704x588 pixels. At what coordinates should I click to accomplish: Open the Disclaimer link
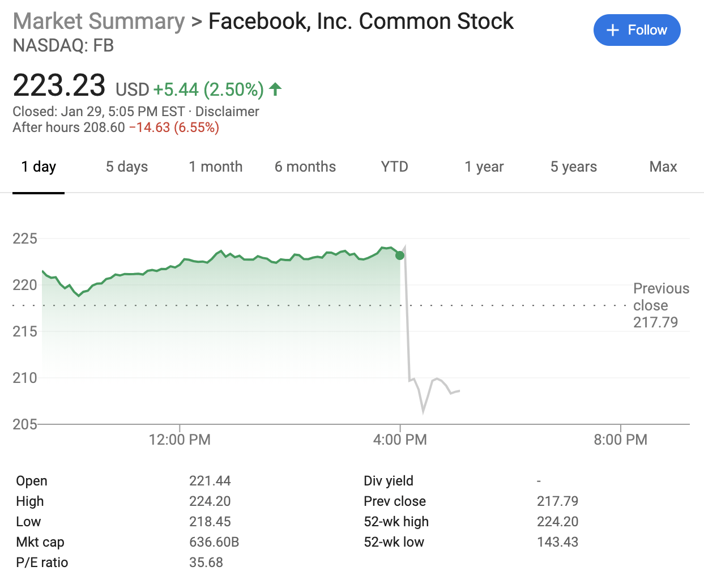point(227,112)
